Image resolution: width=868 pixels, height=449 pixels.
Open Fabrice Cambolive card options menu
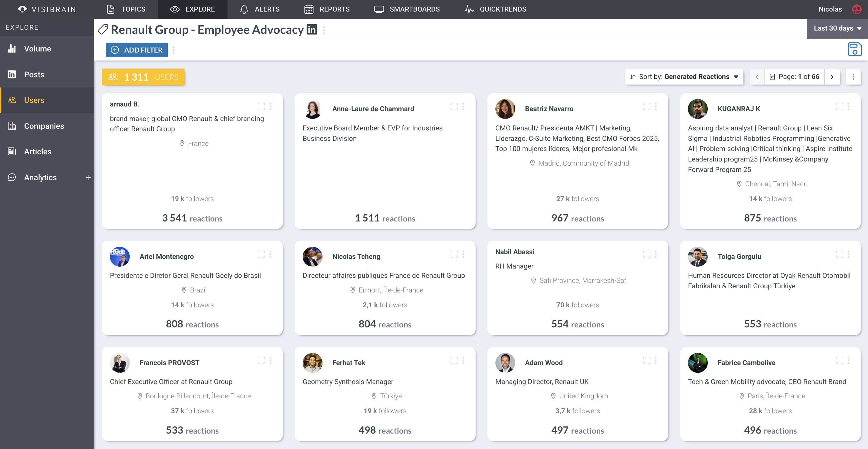pos(848,360)
